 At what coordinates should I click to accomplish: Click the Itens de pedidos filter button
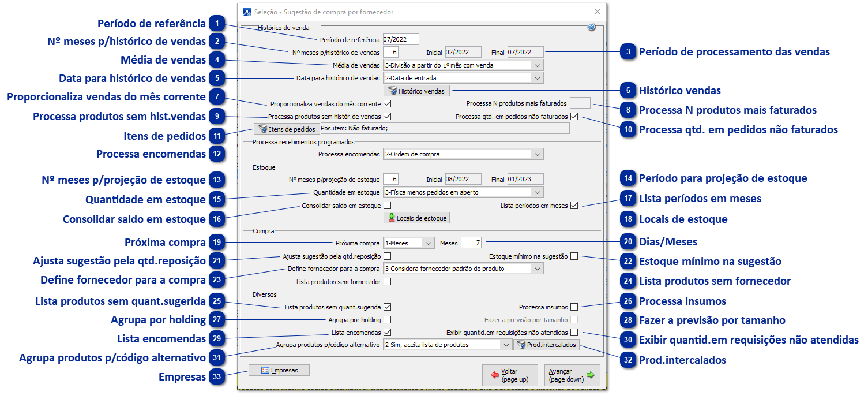pos(287,129)
